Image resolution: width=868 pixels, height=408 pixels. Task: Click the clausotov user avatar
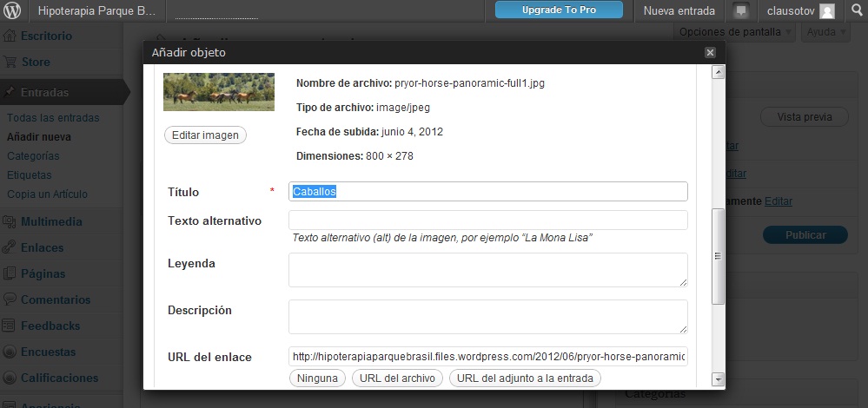click(x=826, y=11)
